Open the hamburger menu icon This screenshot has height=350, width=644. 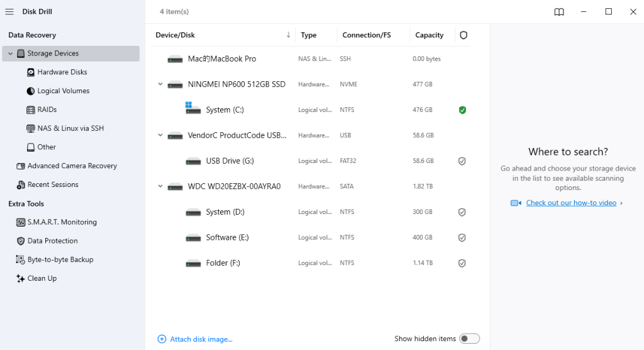[9, 11]
